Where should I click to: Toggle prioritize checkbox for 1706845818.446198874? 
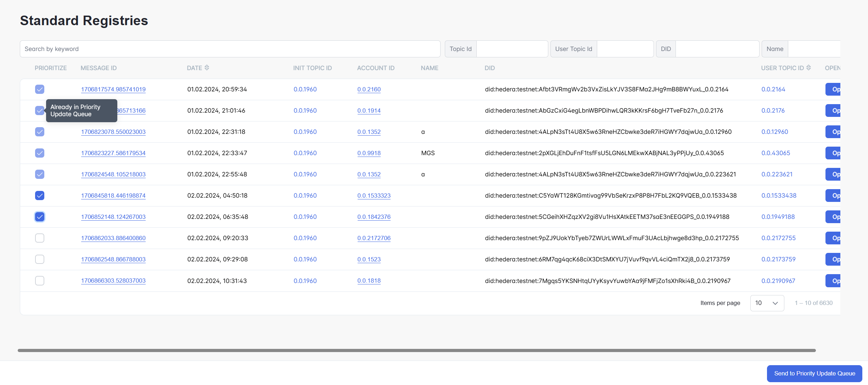point(40,196)
